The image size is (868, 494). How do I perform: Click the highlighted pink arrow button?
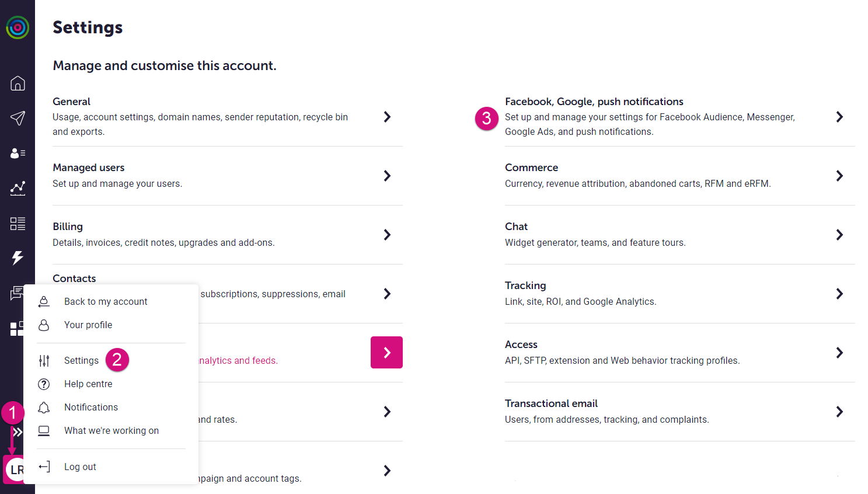(386, 352)
